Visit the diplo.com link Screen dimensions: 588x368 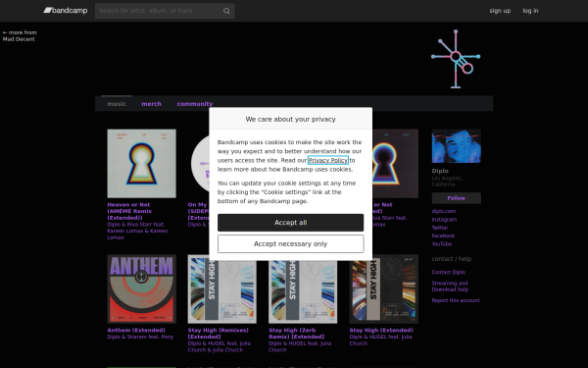tap(444, 211)
